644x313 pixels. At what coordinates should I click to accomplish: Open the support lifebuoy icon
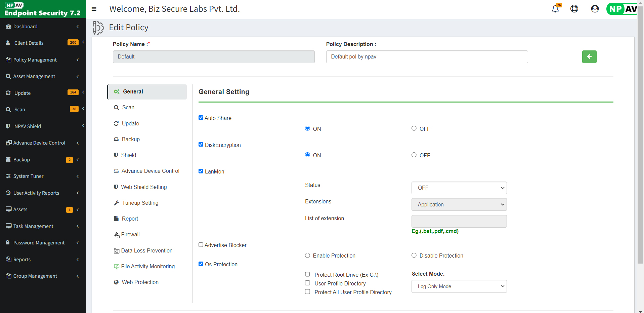[x=574, y=9]
